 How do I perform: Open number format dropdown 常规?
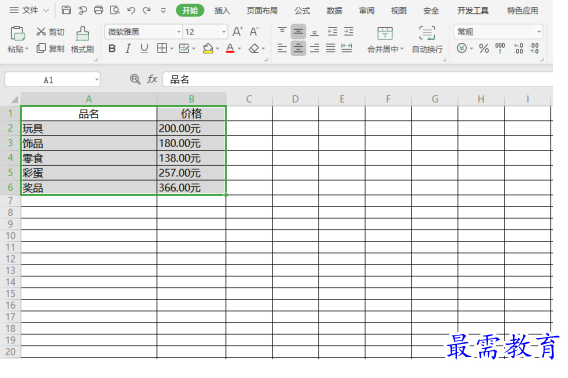click(539, 32)
